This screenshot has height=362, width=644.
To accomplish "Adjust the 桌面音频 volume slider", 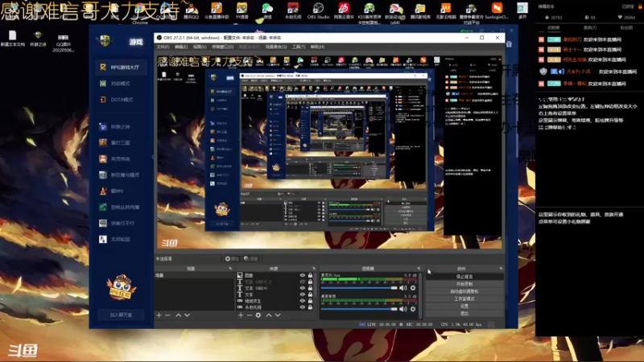I will pyautogui.click(x=359, y=309).
